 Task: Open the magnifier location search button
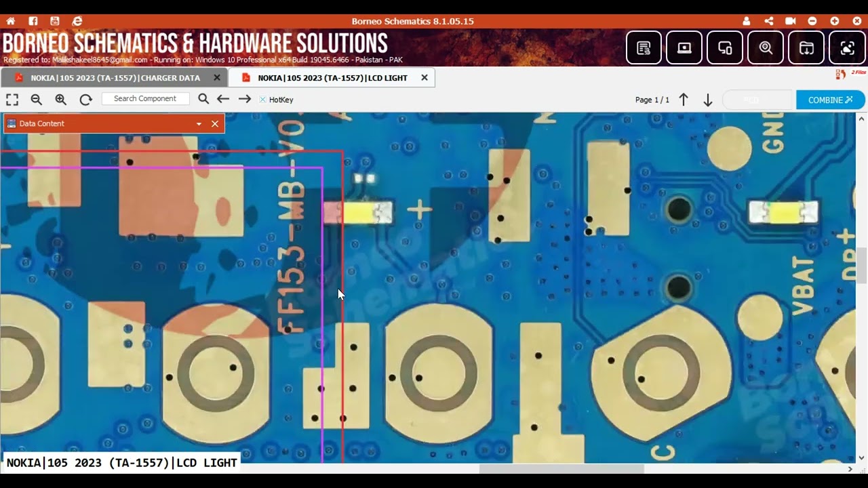pyautogui.click(x=766, y=47)
